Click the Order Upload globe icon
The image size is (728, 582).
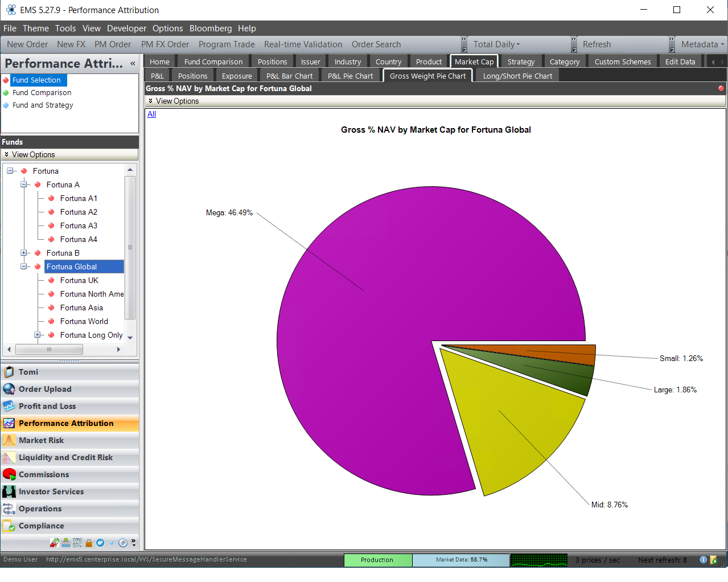(x=9, y=389)
